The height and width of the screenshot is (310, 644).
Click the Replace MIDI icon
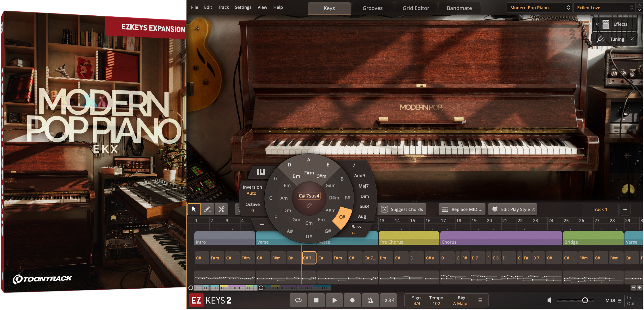(x=445, y=209)
